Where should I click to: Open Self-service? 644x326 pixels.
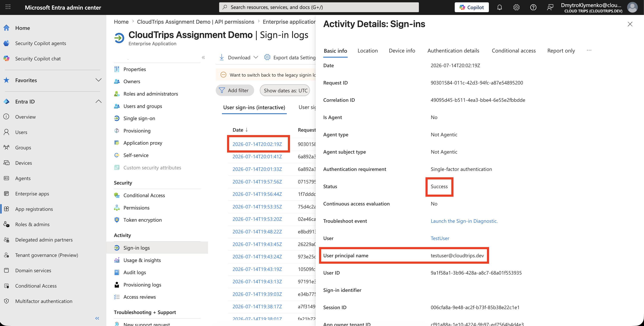click(x=136, y=155)
